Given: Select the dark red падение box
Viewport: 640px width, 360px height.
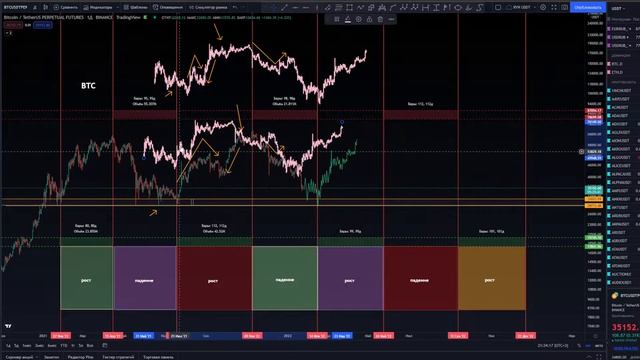Looking at the screenshot, I should [420, 278].
